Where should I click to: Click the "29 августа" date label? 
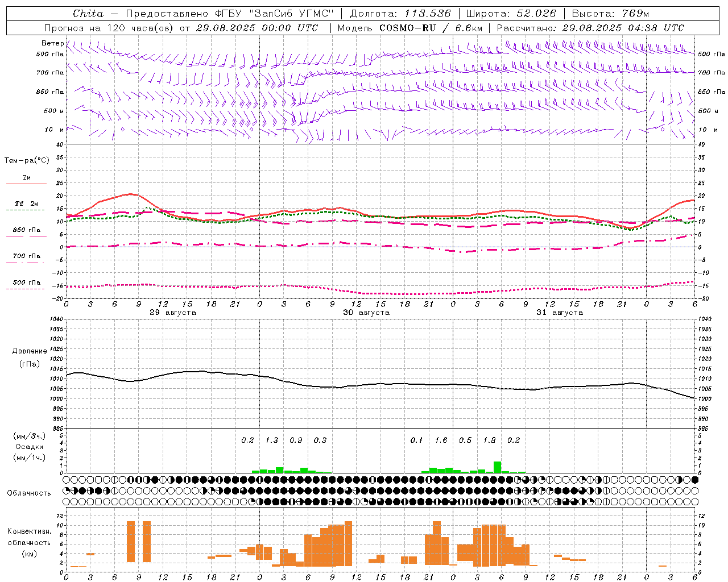(173, 313)
